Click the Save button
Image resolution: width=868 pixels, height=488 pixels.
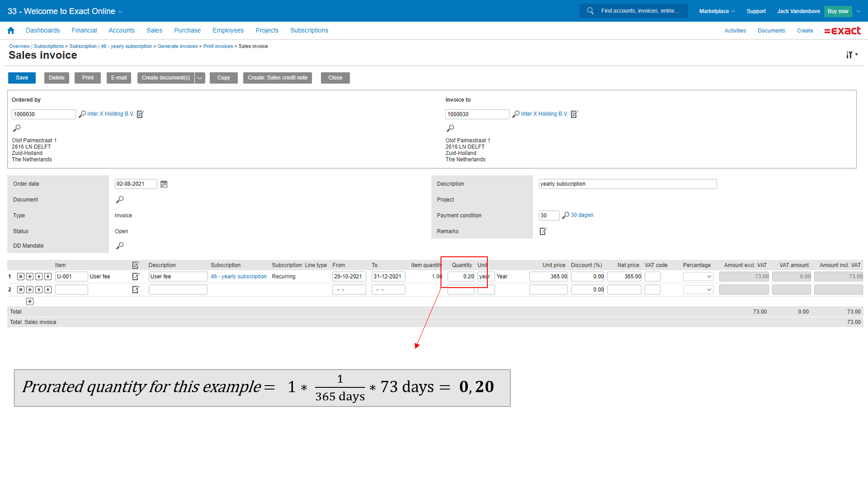[x=22, y=78]
